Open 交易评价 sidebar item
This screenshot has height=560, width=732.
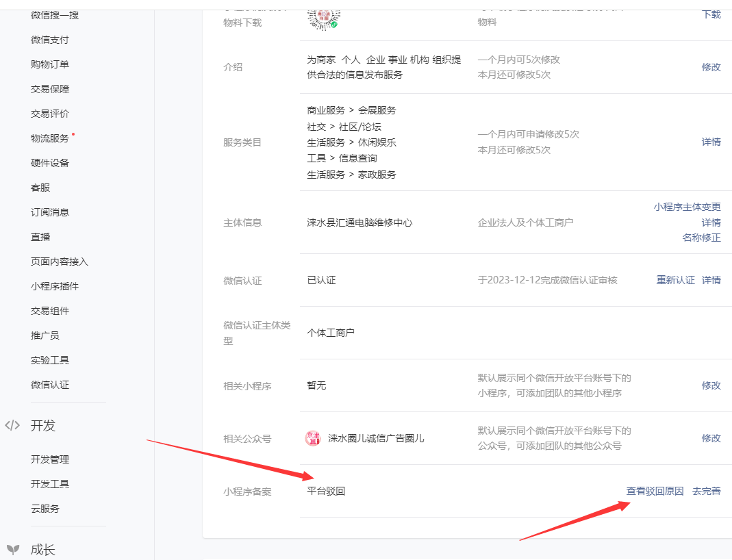point(50,114)
